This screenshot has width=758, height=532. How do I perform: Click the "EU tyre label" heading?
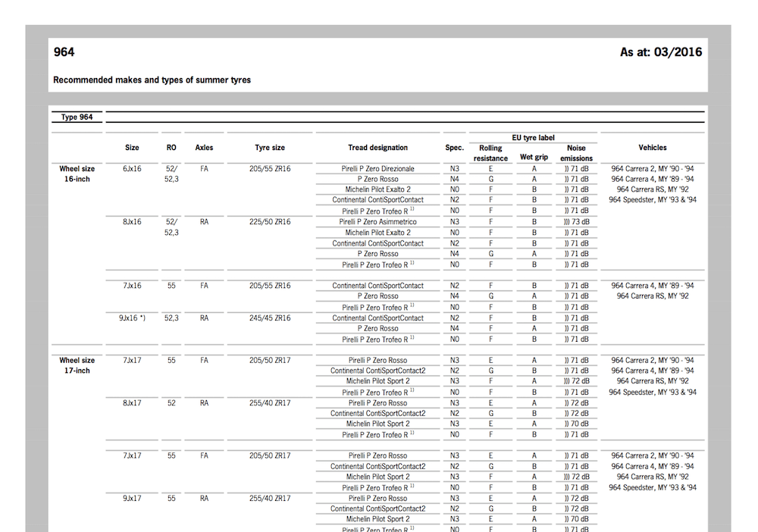pos(533,138)
